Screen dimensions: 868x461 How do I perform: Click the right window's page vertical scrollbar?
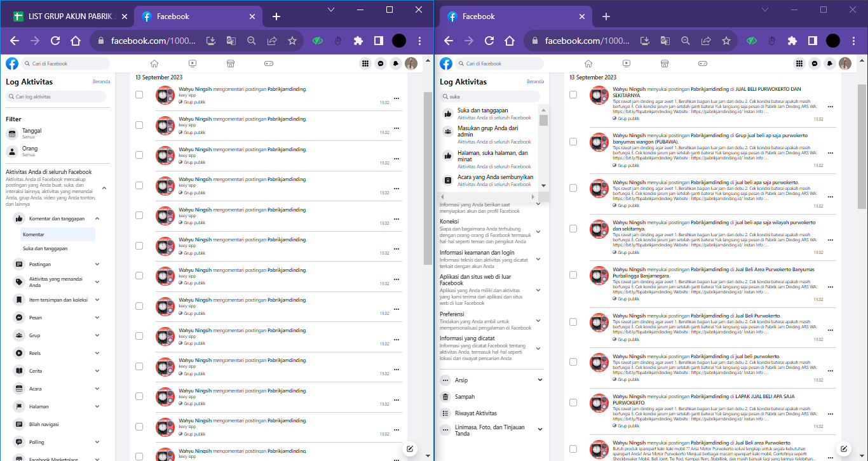[862, 146]
